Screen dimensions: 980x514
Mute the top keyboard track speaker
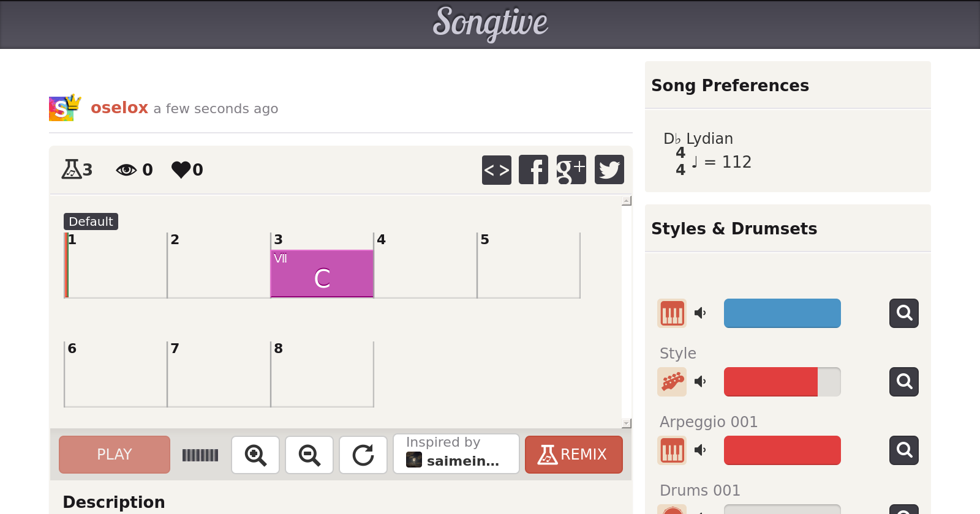click(700, 313)
